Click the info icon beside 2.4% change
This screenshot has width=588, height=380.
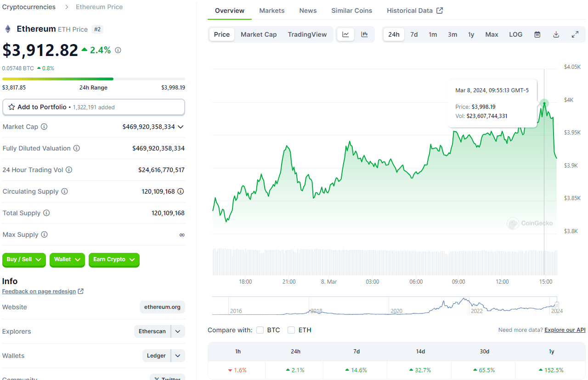118,50
